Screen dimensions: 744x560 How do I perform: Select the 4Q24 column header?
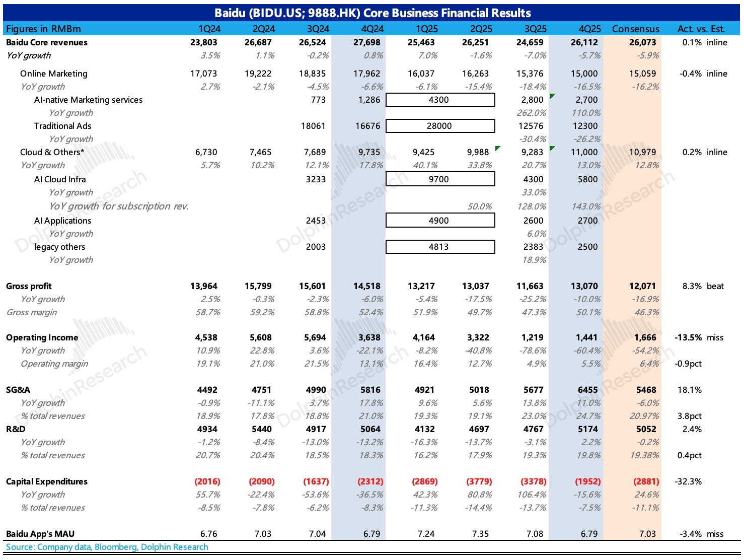(x=372, y=29)
